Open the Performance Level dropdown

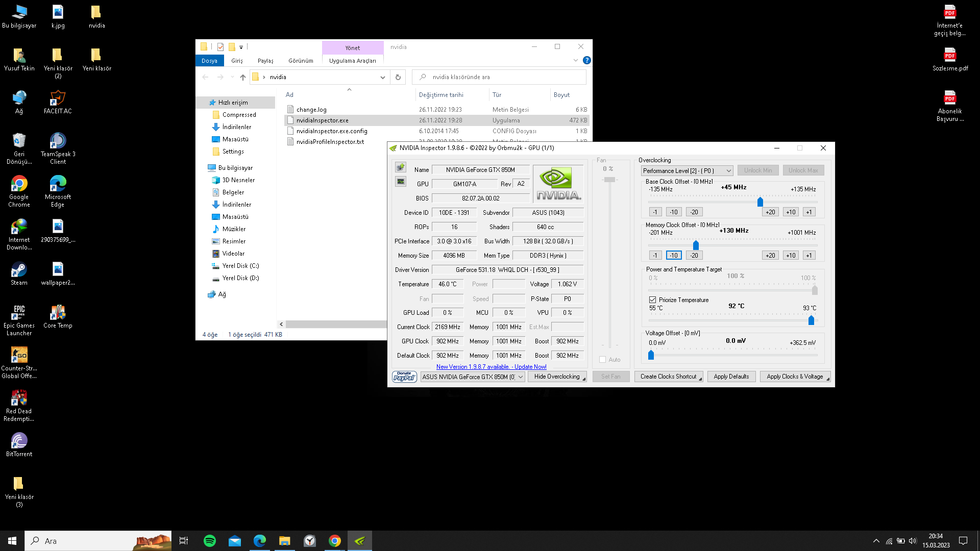[687, 171]
